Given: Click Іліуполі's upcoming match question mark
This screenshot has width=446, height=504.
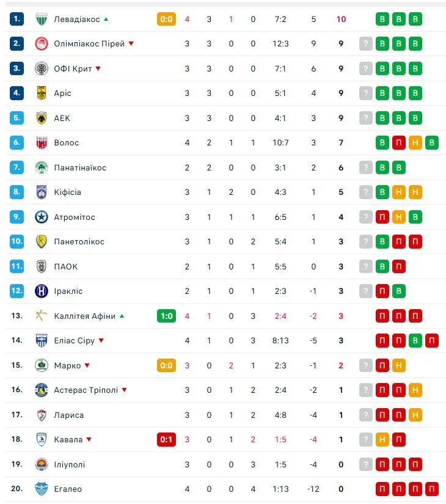Looking at the screenshot, I should tap(366, 464).
